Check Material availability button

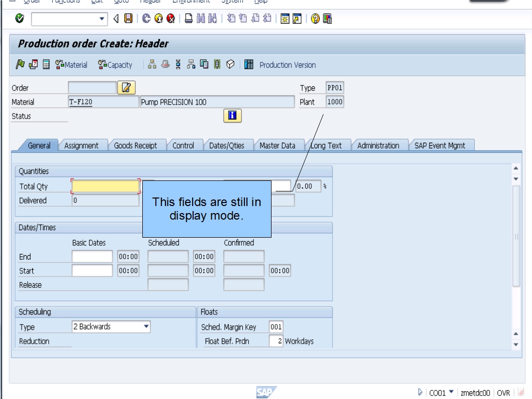[71, 64]
